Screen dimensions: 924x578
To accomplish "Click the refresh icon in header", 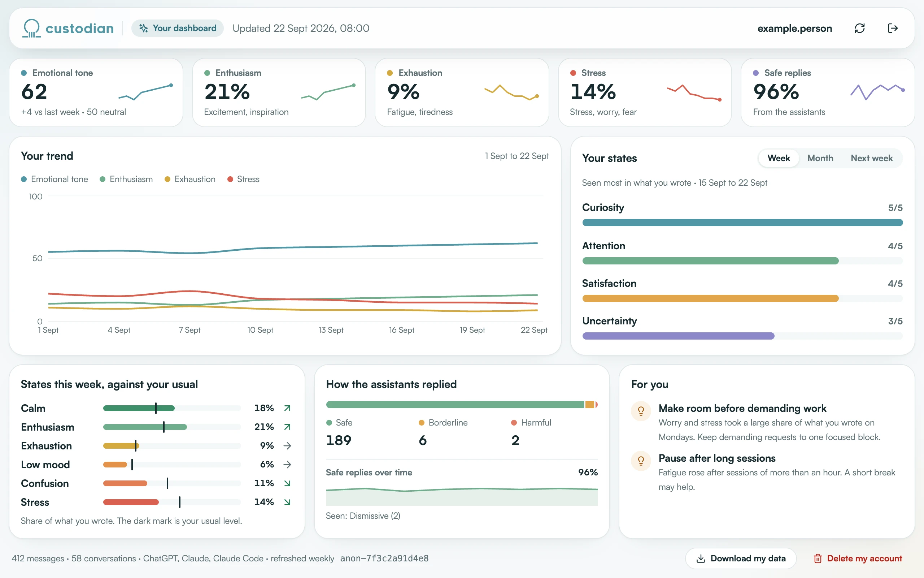I will tap(859, 28).
